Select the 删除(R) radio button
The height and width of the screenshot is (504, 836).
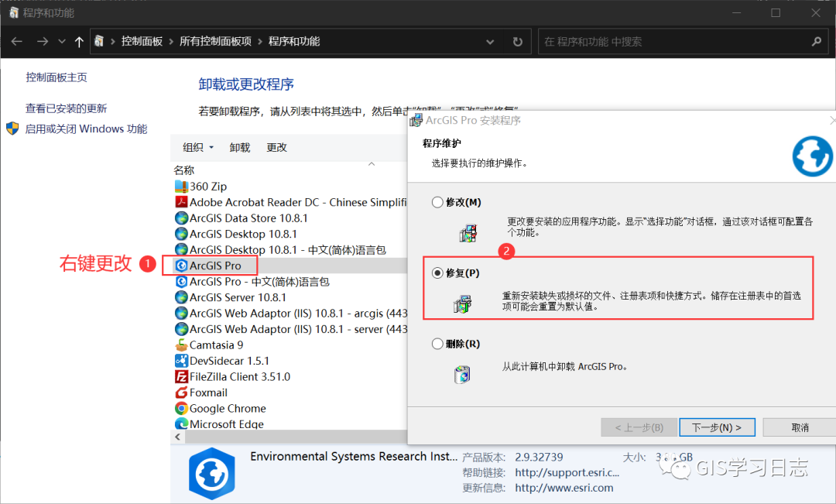tap(437, 344)
